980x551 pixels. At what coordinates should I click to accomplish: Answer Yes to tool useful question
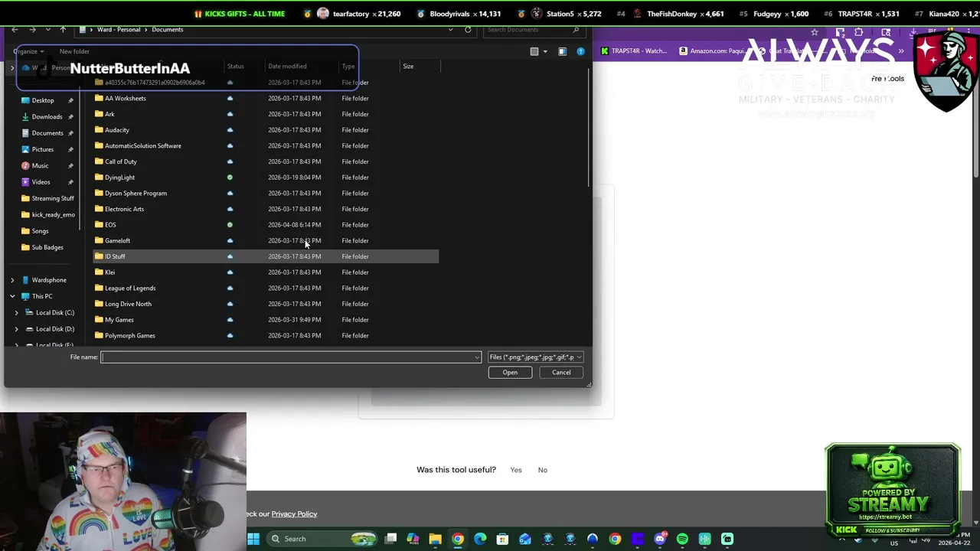(516, 470)
